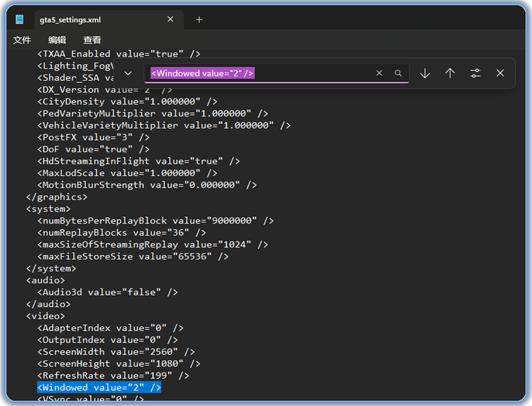The width and height of the screenshot is (532, 406).
Task: Place cursor on the MotionBlurStrength line
Action: 147,185
